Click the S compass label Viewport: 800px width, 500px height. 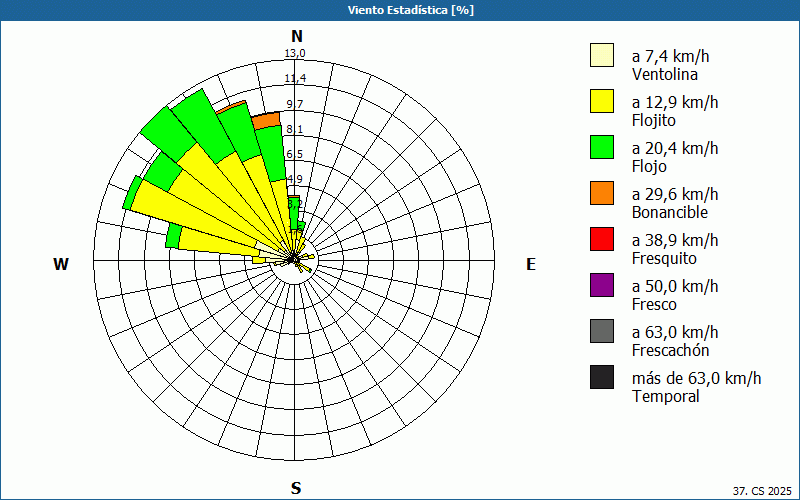click(296, 488)
